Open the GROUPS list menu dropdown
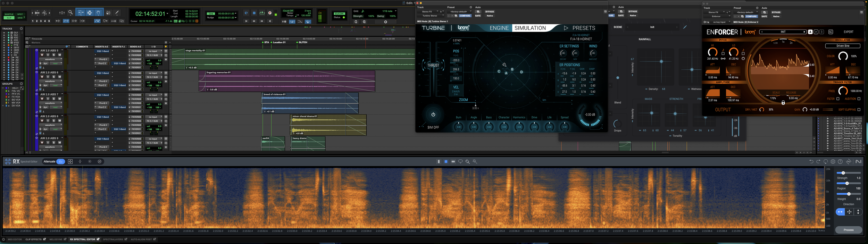This screenshot has height=244, width=868. (x=22, y=84)
